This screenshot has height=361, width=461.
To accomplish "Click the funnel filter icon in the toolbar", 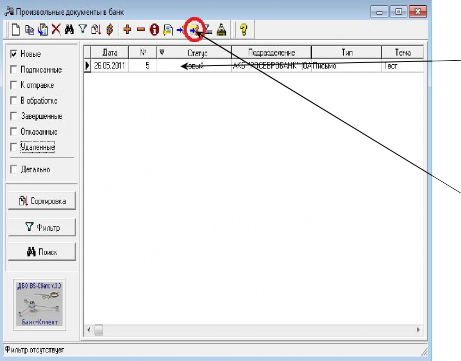I will tap(82, 29).
